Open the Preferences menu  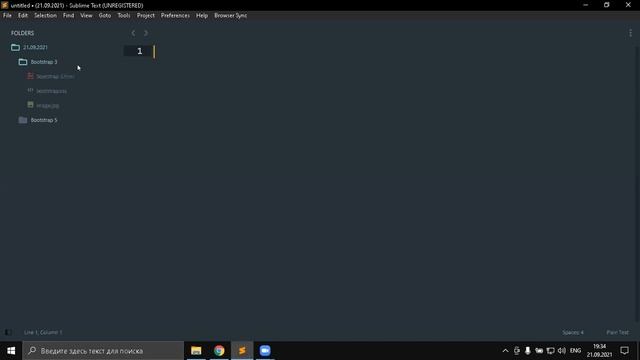point(175,16)
